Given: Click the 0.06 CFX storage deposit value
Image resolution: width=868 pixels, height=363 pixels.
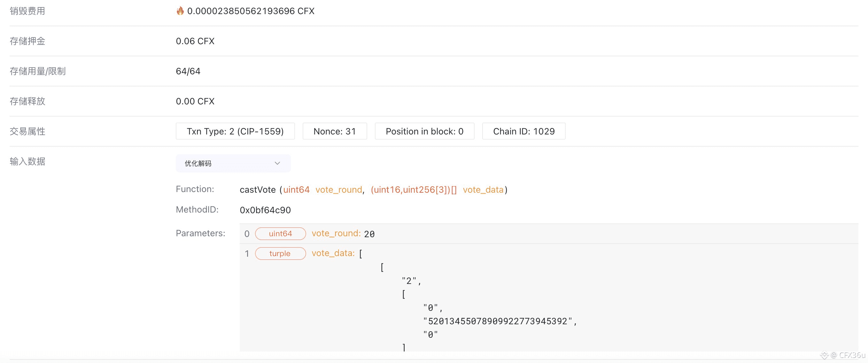Looking at the screenshot, I should (x=195, y=41).
